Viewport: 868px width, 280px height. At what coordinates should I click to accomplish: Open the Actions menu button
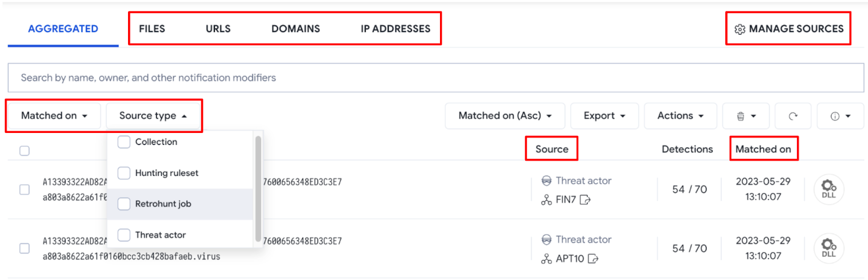tap(680, 116)
